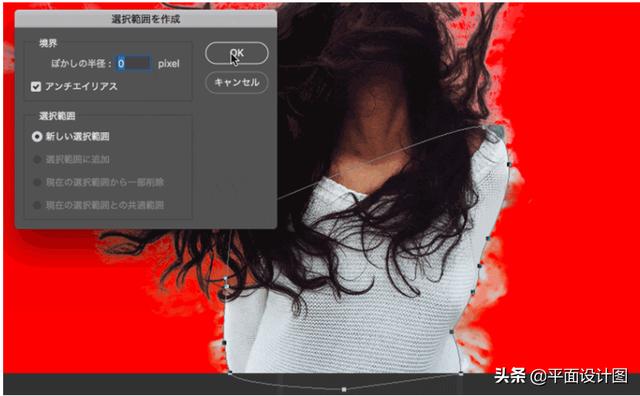
Task: Select 現在の選択範囲との共通範囲 radio option
Action: [x=37, y=205]
